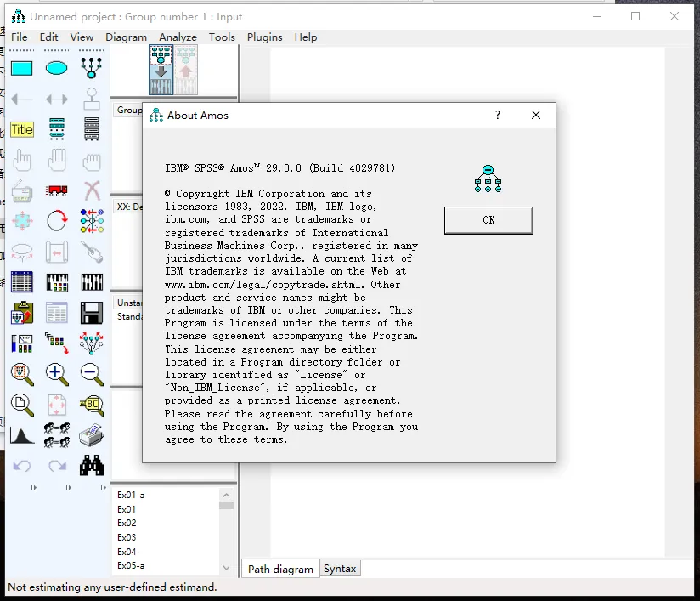
Task: Select file Ex04 in the list
Action: [127, 552]
